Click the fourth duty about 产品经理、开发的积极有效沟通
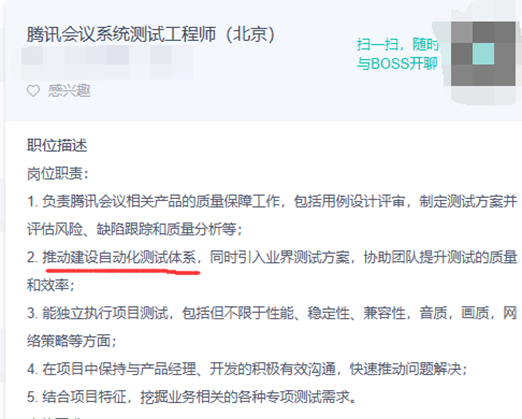Image resolution: width=522 pixels, height=419 pixels. click(x=247, y=369)
